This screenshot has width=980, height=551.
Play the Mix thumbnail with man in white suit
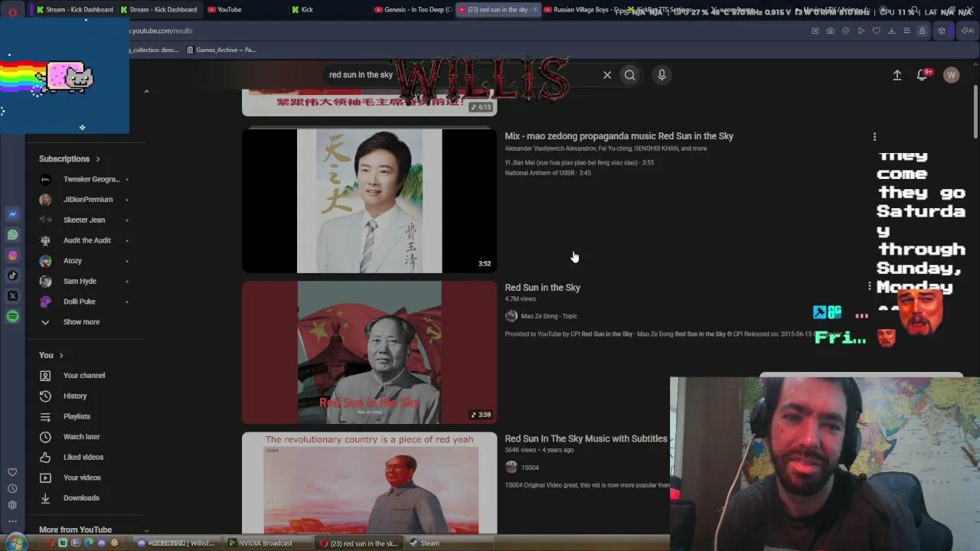369,201
